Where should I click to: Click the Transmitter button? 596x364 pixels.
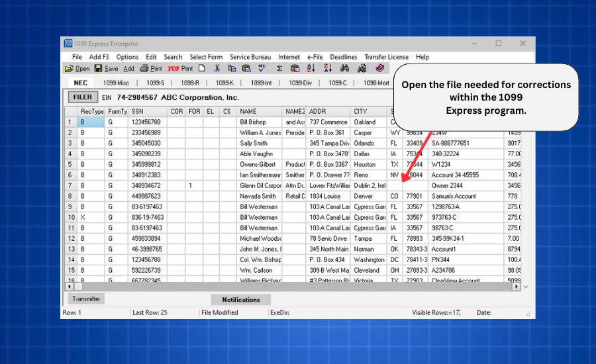coord(86,299)
